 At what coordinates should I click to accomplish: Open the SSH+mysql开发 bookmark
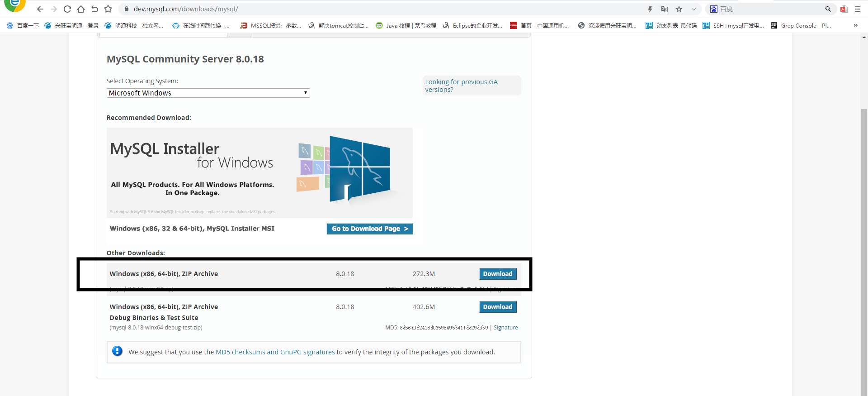(733, 25)
